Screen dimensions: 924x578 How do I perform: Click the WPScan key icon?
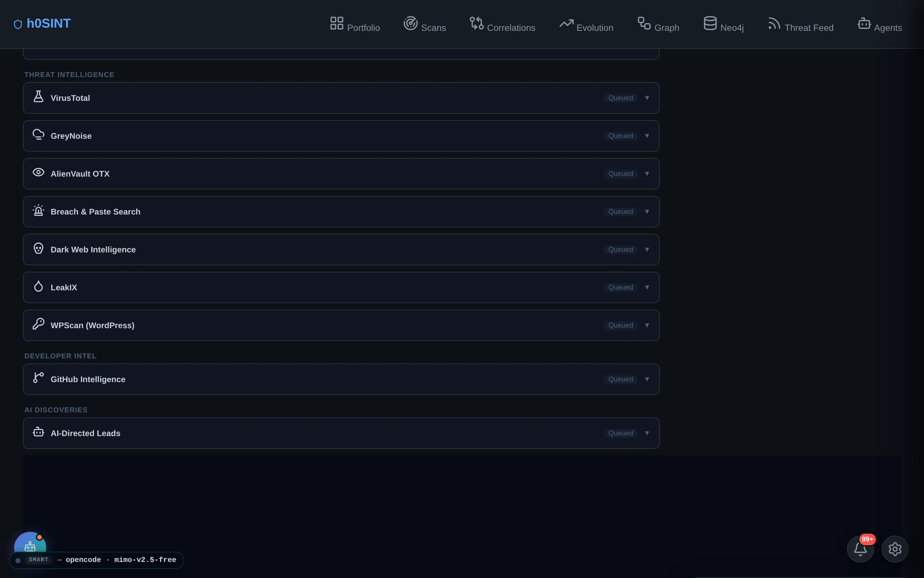[x=38, y=324]
